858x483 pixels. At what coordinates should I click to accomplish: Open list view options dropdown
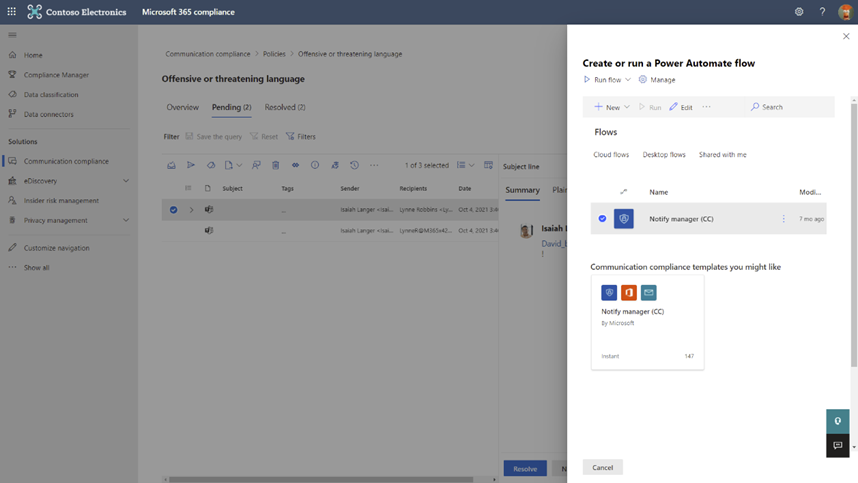pyautogui.click(x=466, y=165)
